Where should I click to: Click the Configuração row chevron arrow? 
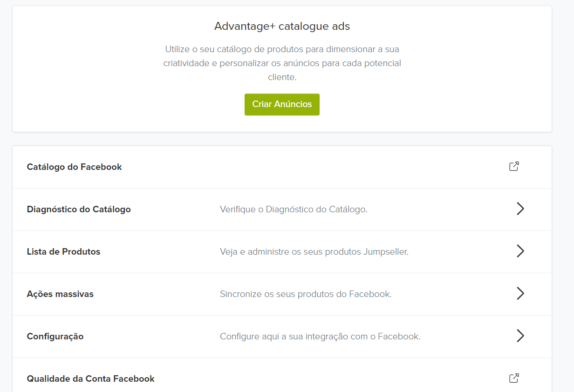[520, 336]
